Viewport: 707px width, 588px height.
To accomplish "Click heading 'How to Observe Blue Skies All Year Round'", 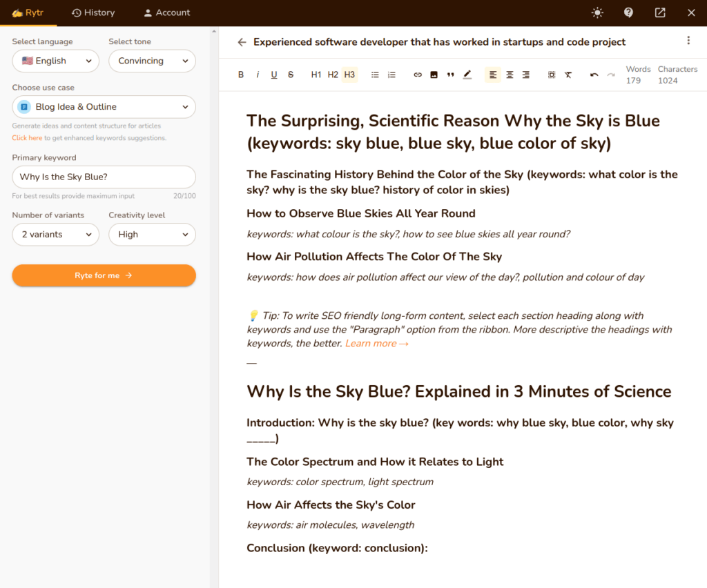I will click(360, 213).
